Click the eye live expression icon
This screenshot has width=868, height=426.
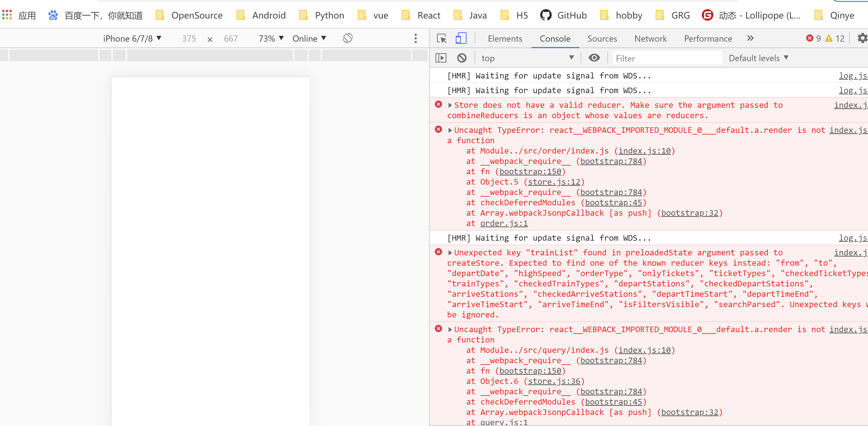click(594, 58)
